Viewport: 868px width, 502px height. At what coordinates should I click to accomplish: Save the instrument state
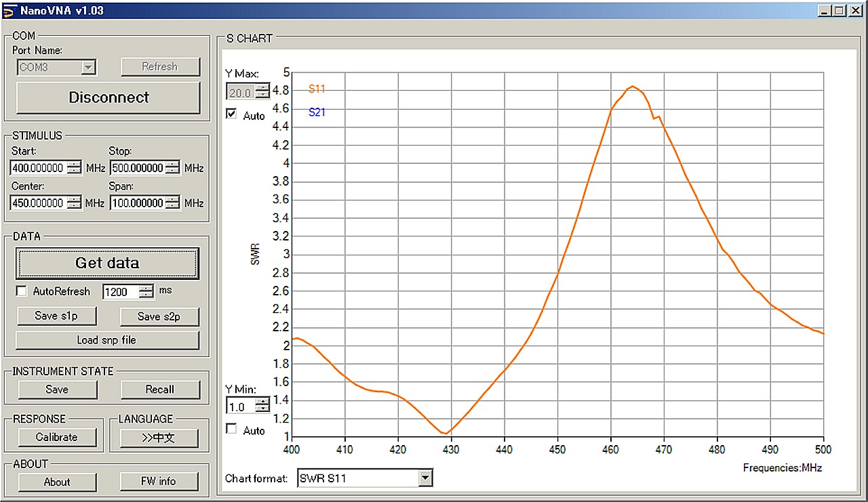(57, 390)
